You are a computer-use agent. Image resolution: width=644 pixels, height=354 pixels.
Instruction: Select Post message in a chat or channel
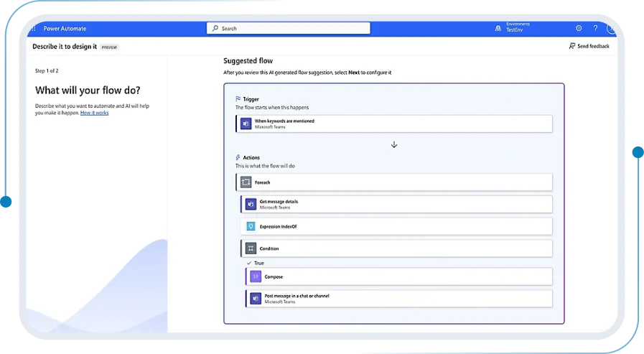(x=398, y=299)
